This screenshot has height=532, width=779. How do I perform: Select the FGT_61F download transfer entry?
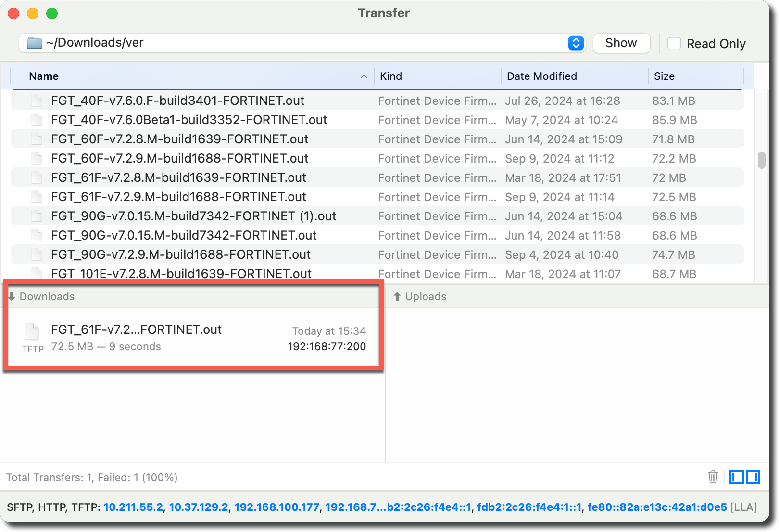tap(192, 338)
